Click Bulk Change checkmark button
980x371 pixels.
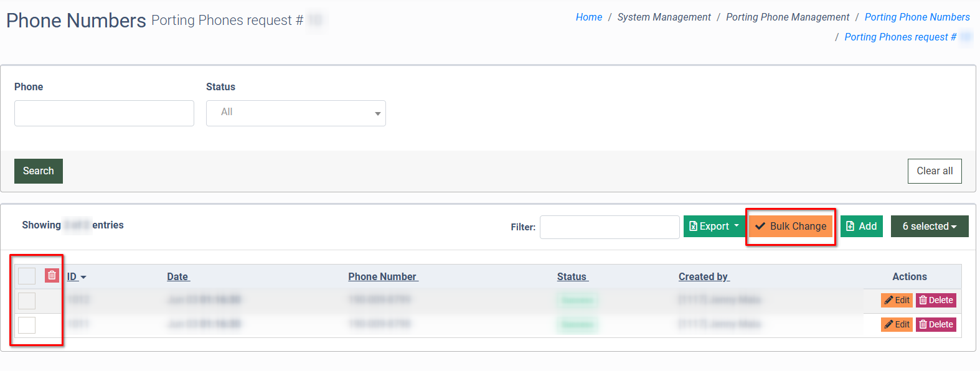point(791,227)
